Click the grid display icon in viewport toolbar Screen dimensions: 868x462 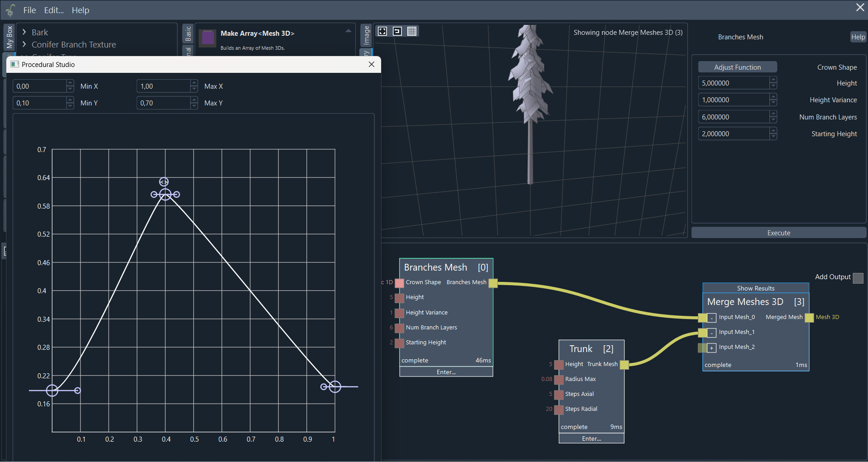pyautogui.click(x=412, y=31)
